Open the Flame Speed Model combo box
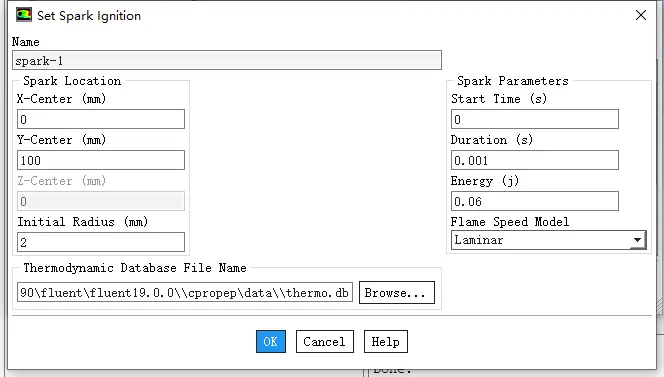664x377 pixels. point(548,240)
